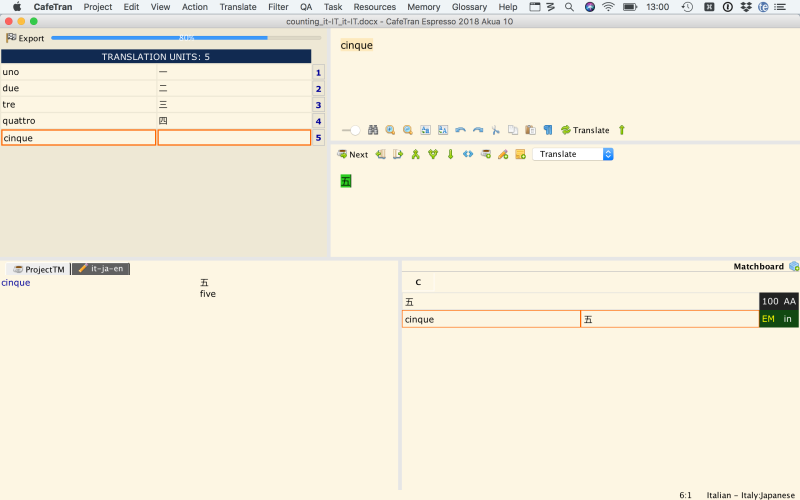Open the Spotlight search icon

coord(569,7)
